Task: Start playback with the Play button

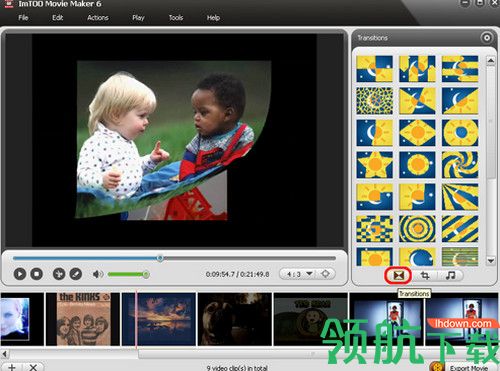Action: pyautogui.click(x=20, y=274)
